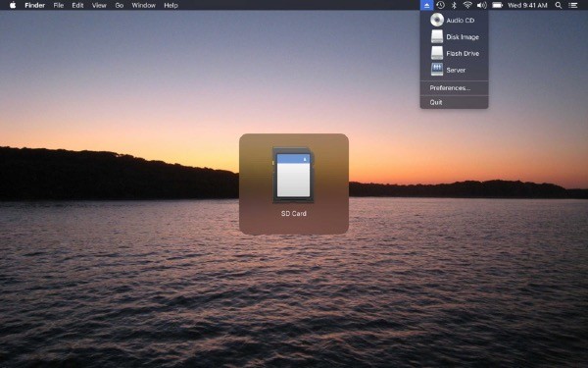Open the Bluetooth status menu
The image size is (588, 368).
click(x=454, y=5)
